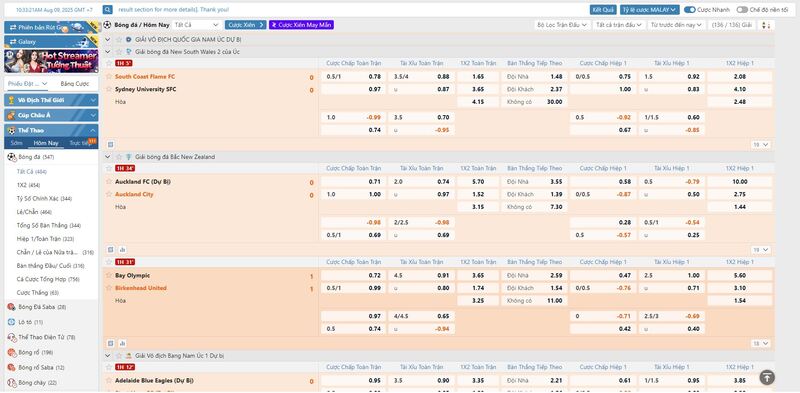Switch to the Sớm tab
The image size is (800, 393).
tap(16, 143)
